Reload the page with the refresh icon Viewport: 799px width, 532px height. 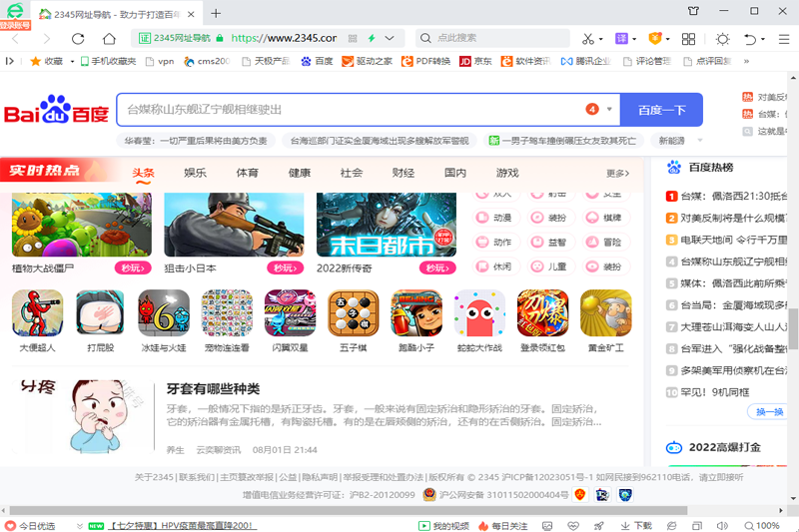(x=78, y=39)
